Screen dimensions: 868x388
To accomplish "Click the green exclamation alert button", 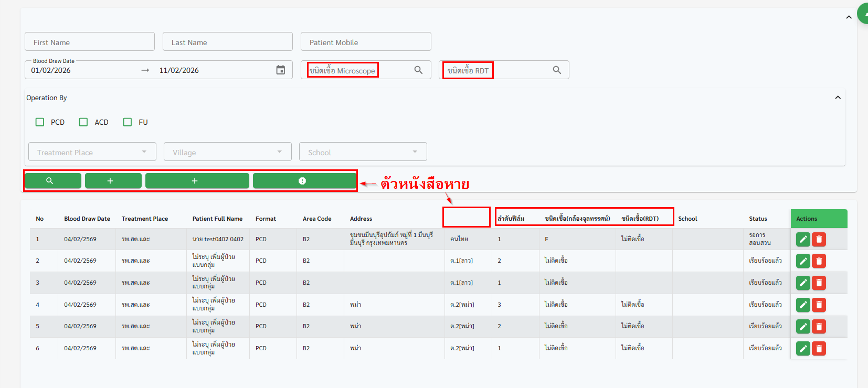I will point(304,181).
